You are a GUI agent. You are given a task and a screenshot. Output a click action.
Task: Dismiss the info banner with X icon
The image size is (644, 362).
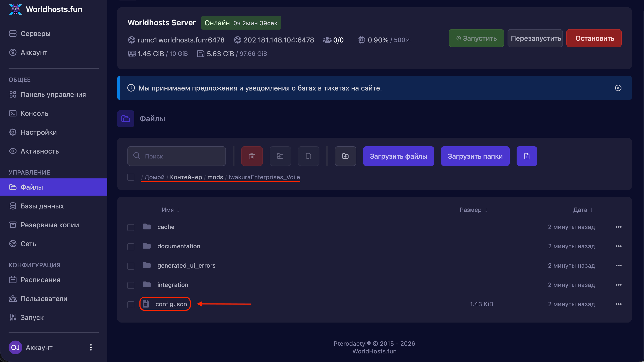pyautogui.click(x=618, y=88)
